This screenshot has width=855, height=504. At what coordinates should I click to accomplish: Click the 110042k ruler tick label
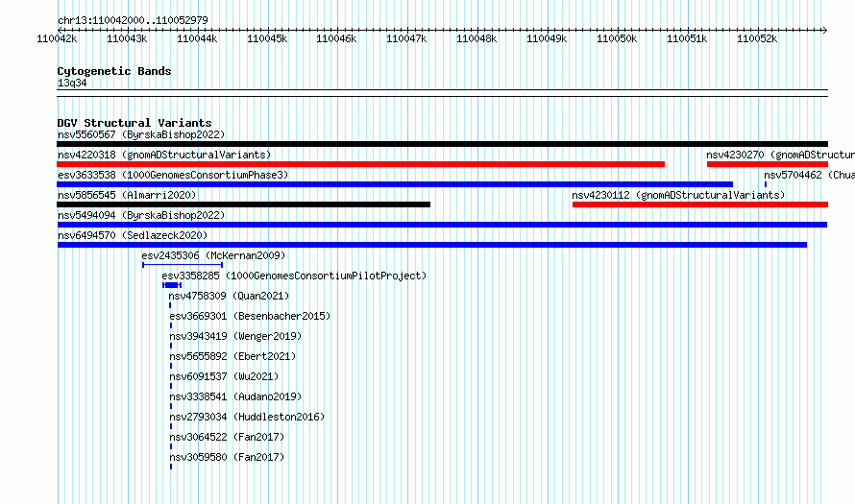[57, 38]
